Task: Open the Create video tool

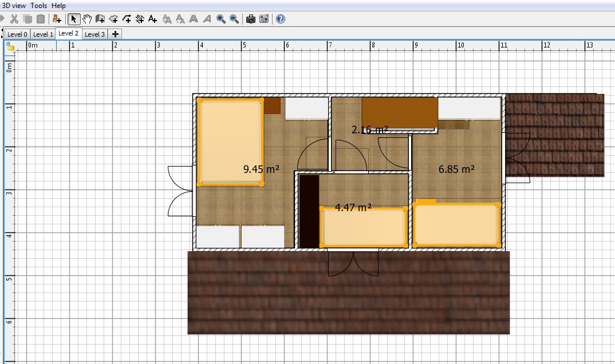Action: (264, 19)
